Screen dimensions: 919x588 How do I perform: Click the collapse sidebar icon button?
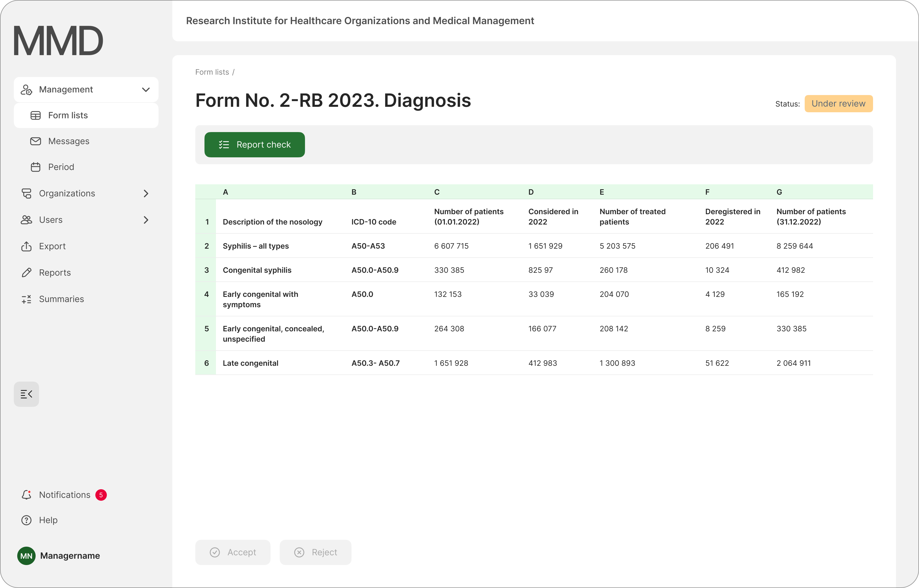(x=26, y=394)
